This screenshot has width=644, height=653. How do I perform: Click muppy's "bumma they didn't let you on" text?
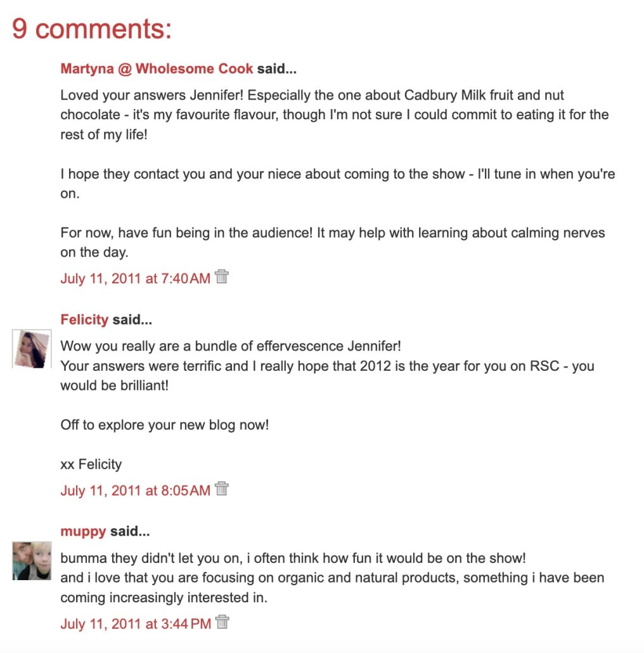point(293,559)
